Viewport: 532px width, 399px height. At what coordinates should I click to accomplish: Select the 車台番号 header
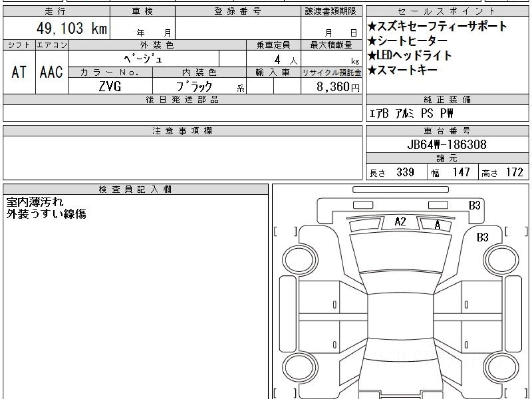tap(447, 131)
